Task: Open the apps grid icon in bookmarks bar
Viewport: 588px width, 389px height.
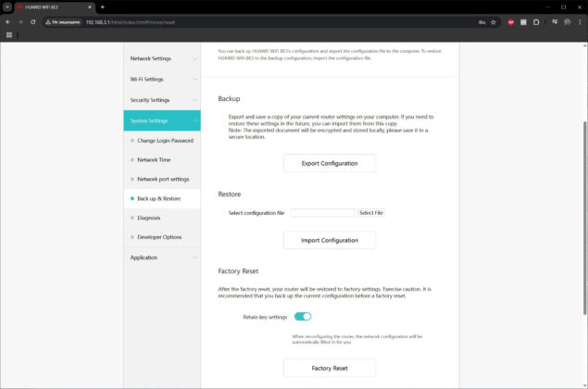Action: 9,35
